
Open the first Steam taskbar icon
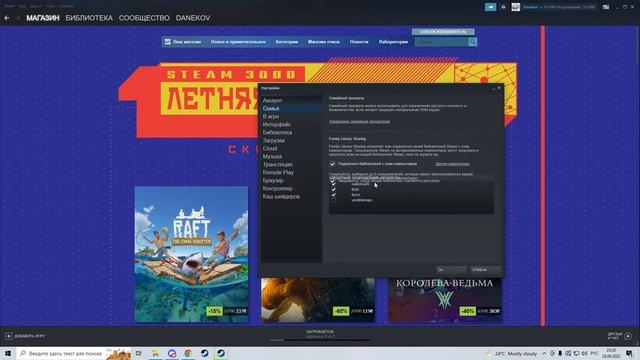point(204,353)
